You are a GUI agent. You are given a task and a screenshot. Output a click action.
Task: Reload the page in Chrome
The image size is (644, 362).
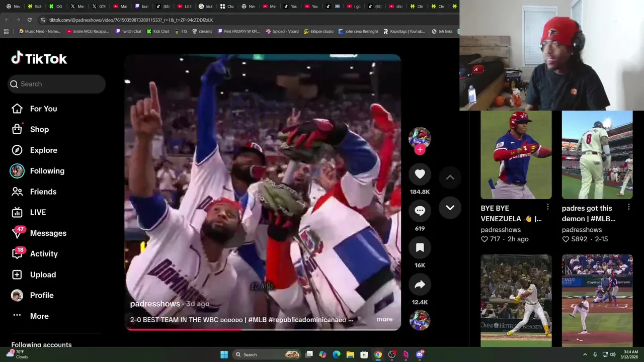29,20
